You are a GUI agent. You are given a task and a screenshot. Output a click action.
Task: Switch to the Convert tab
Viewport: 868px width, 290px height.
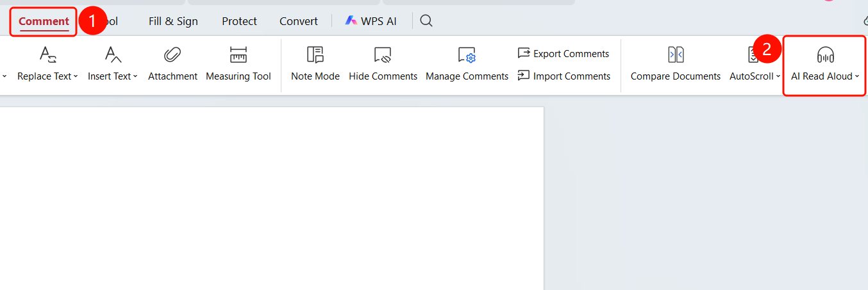[x=299, y=21]
